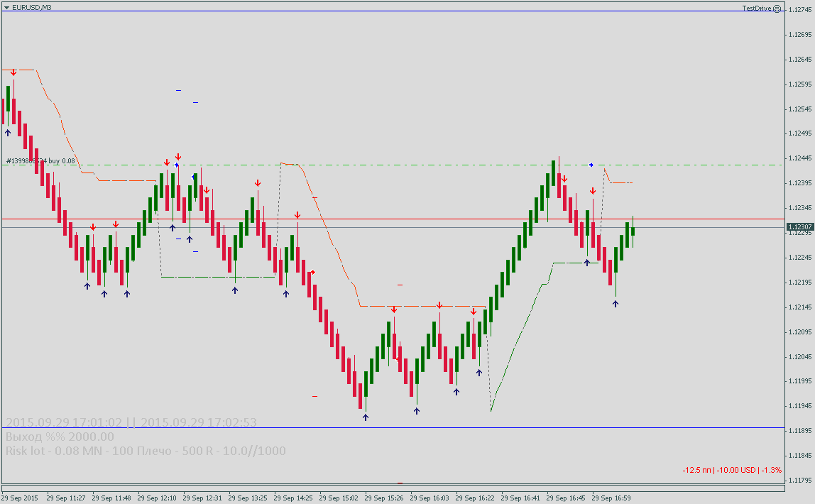
Task: Click the 1.12195 price scale label
Action: (x=800, y=283)
